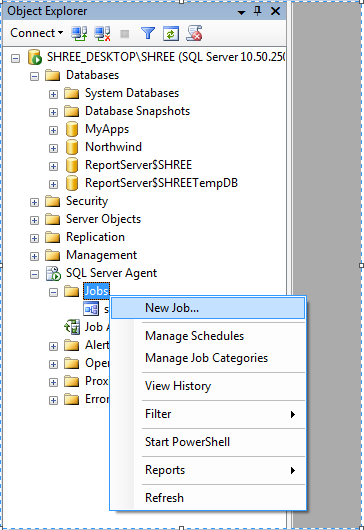Image resolution: width=364 pixels, height=530 pixels.
Task: Click the Refresh toolbar icon
Action: click(x=171, y=33)
